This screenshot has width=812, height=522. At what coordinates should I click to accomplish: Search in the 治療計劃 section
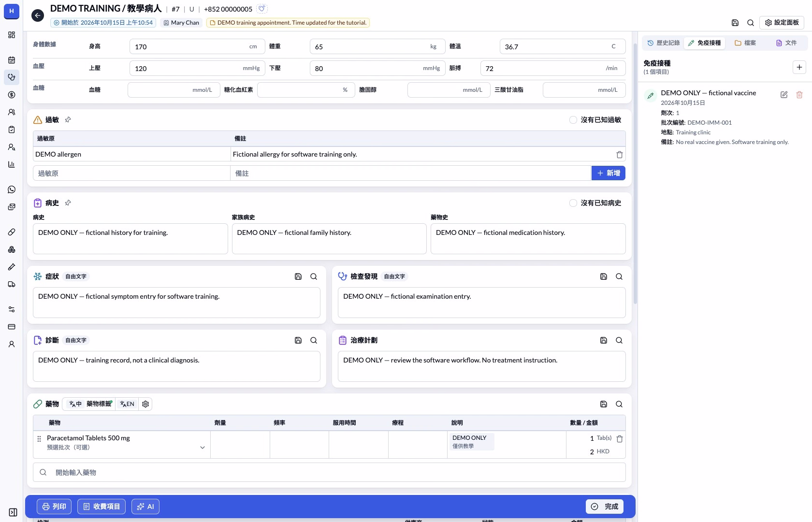pyautogui.click(x=619, y=340)
